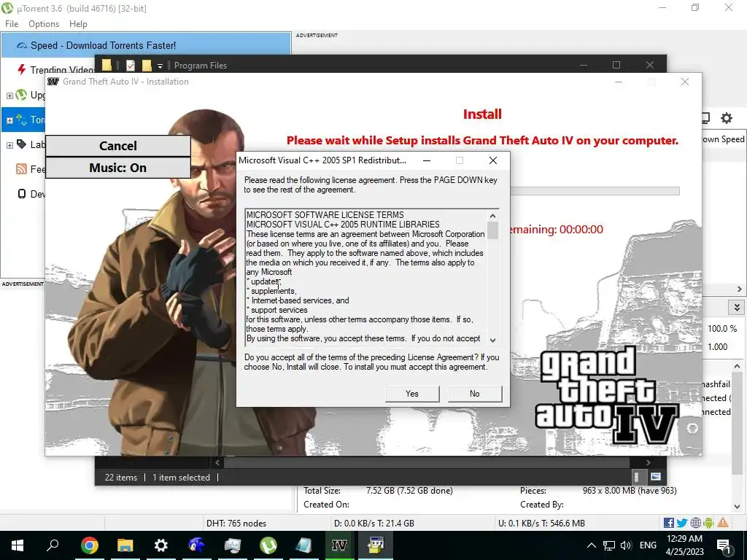Click the Feeds RSS icon
Image resolution: width=747 pixels, height=560 pixels.
coord(21,168)
